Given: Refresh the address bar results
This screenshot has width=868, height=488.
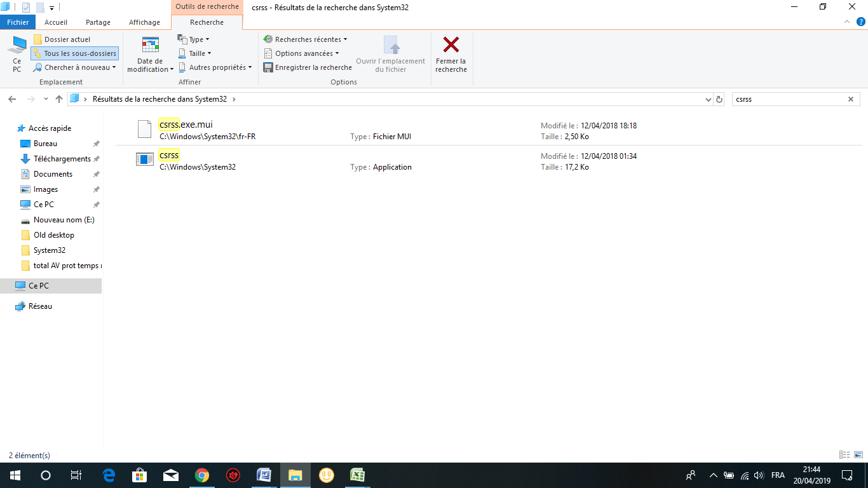Looking at the screenshot, I should point(719,99).
